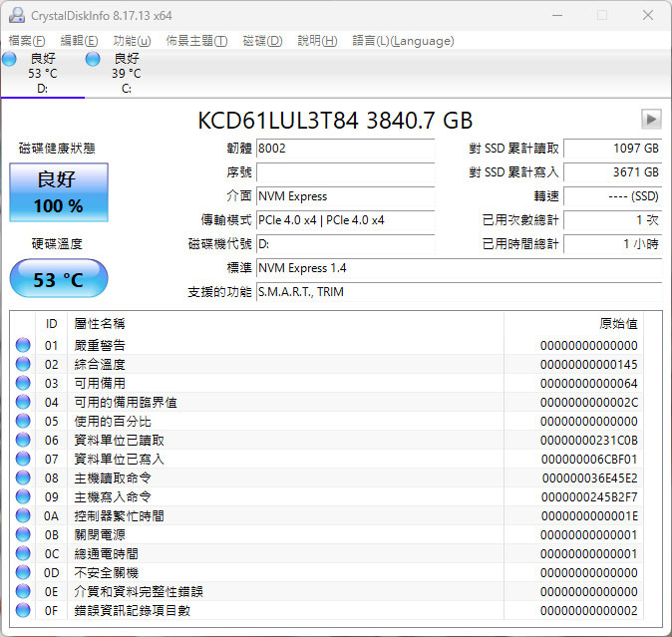Select the 關閉電源 attribute name

point(100,535)
